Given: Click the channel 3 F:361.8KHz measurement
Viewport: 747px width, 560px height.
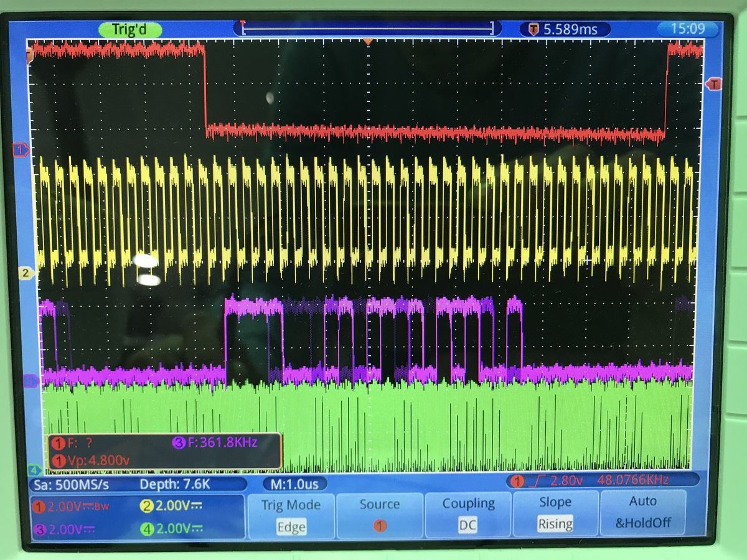Looking at the screenshot, I should point(215,442).
